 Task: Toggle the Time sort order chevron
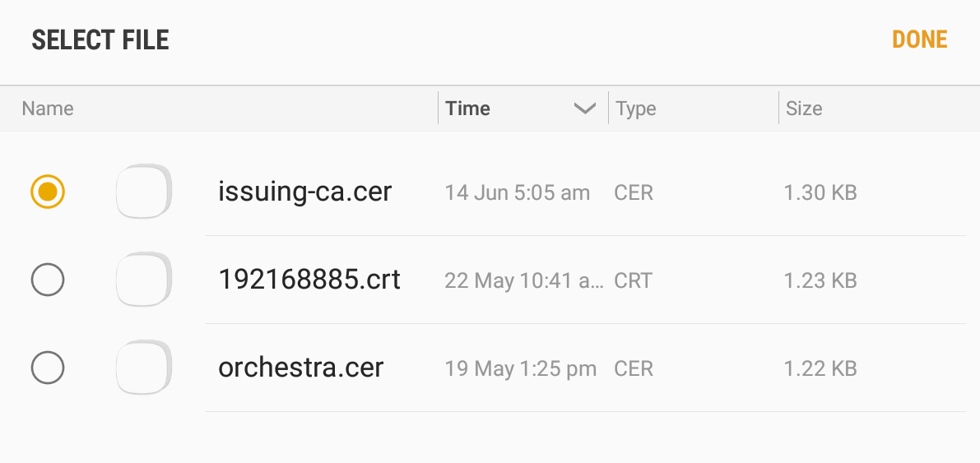point(584,109)
